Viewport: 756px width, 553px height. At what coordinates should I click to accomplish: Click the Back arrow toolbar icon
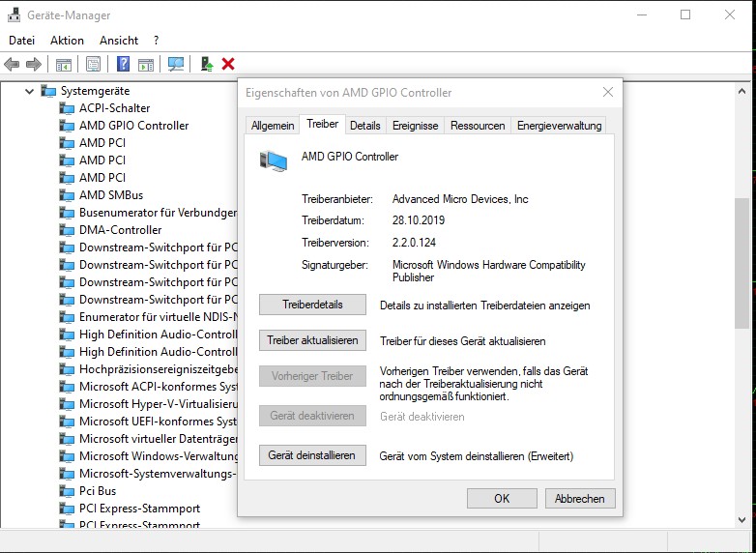coord(11,64)
